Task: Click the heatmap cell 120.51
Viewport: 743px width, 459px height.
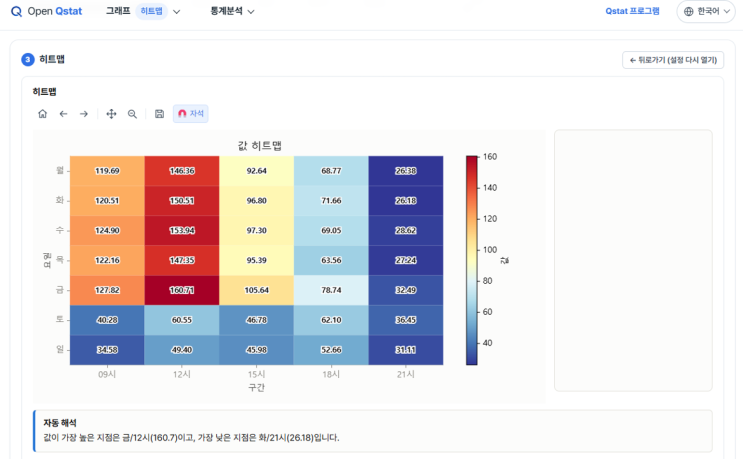Action: pyautogui.click(x=107, y=200)
